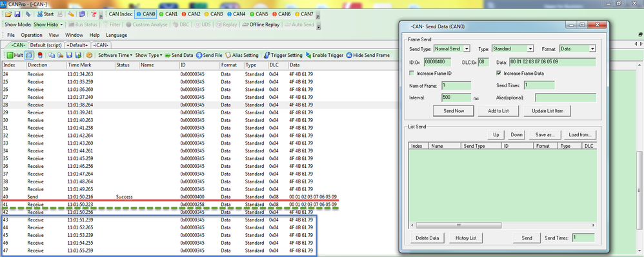Click the red record icon in CAN toolbar

40,55
